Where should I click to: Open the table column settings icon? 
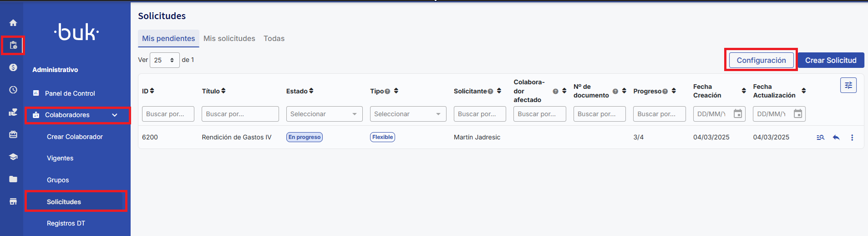[848, 85]
